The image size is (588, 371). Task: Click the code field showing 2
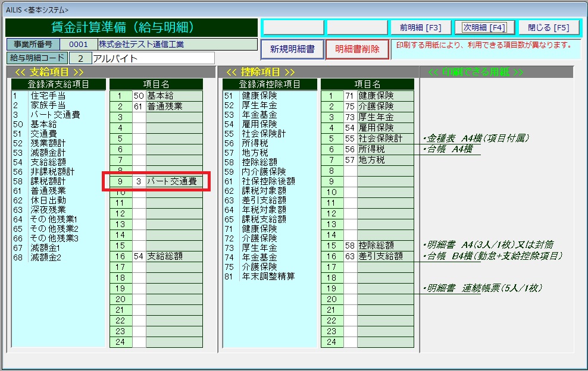[x=80, y=58]
